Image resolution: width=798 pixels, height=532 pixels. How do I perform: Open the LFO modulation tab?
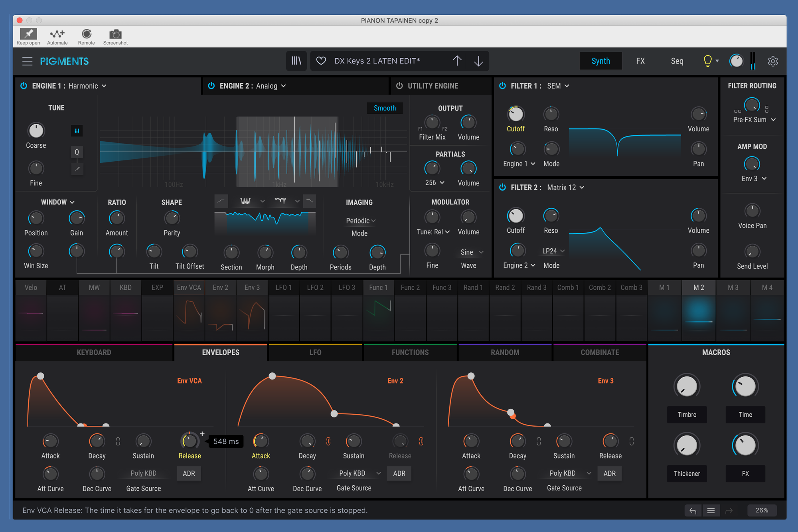tap(315, 352)
